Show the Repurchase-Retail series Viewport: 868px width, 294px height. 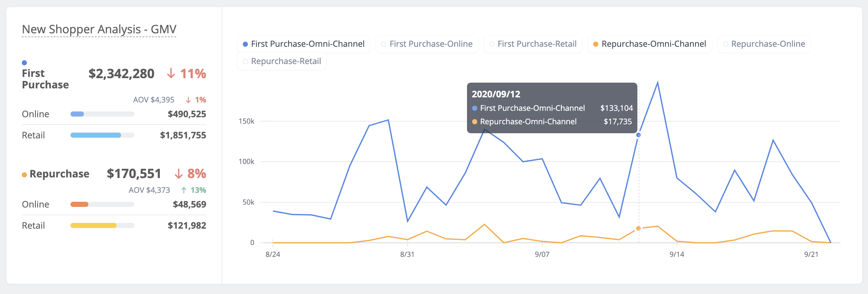pos(282,61)
